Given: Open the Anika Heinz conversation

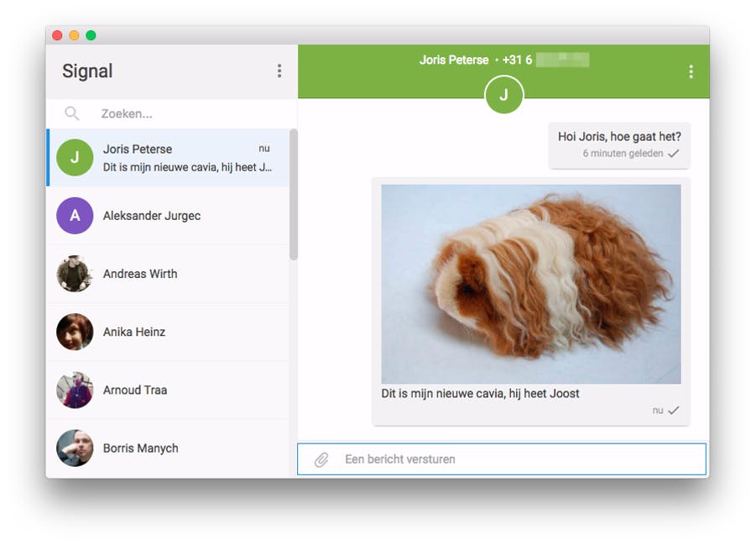Looking at the screenshot, I should (168, 332).
